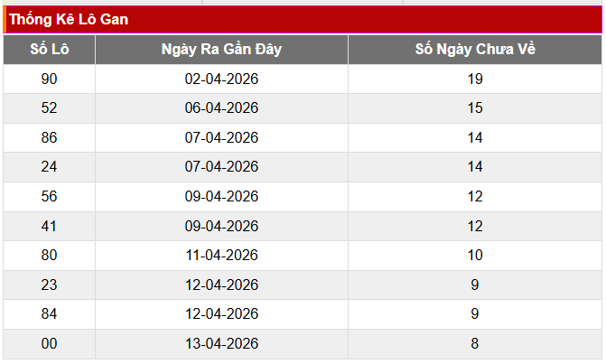Click the Thống Kê Lô Gan title bar

(303, 19)
